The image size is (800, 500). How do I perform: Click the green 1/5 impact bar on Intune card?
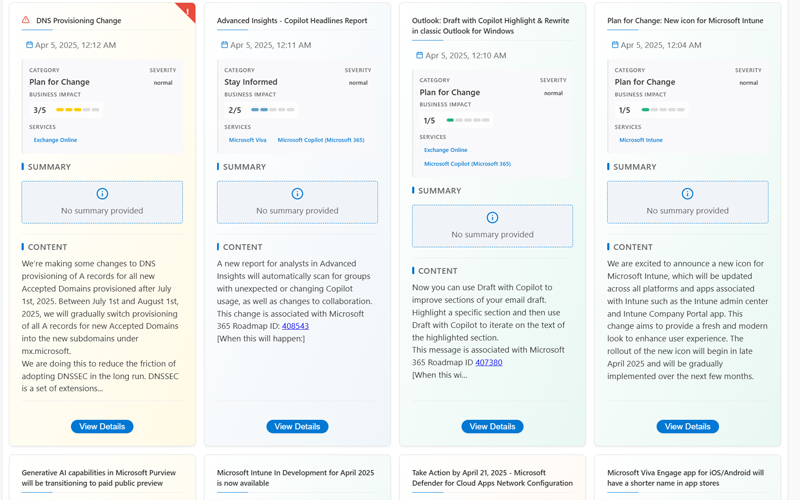(663, 110)
